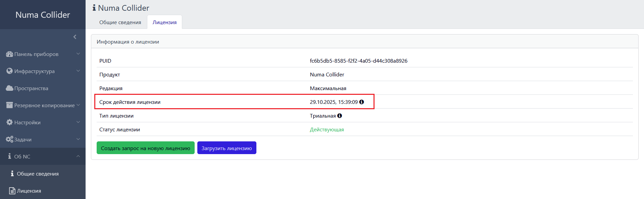Expand the Настройки chevron
The height and width of the screenshot is (199, 644).
tap(78, 122)
